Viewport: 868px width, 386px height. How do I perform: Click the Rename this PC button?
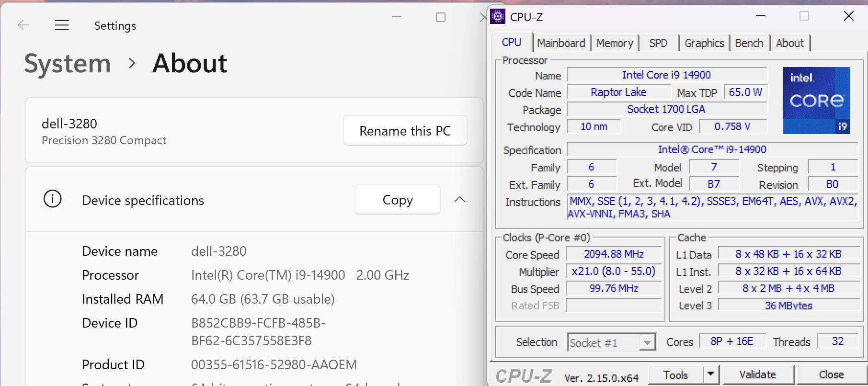[405, 131]
